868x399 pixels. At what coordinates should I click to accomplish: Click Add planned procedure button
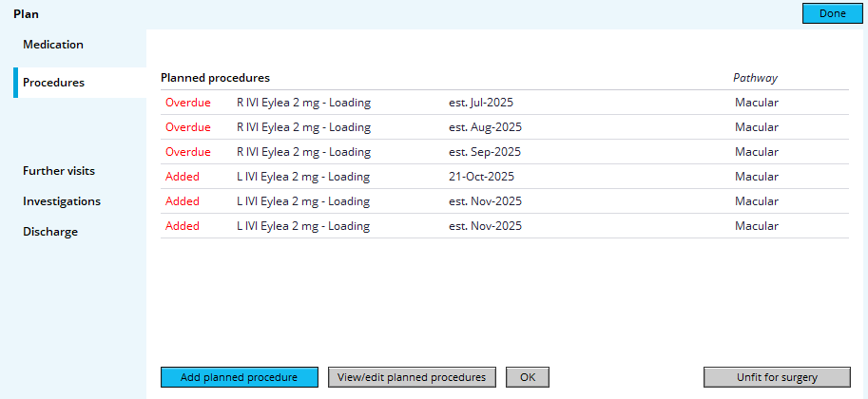click(x=239, y=377)
